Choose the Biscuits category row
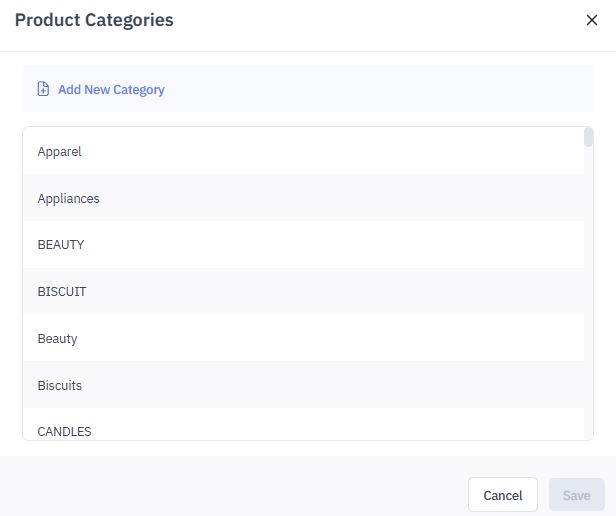Viewport: 616px width, 516px height. pos(60,385)
